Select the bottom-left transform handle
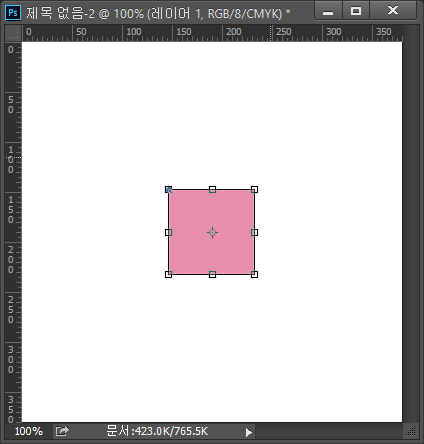424x444 pixels. pyautogui.click(x=169, y=274)
